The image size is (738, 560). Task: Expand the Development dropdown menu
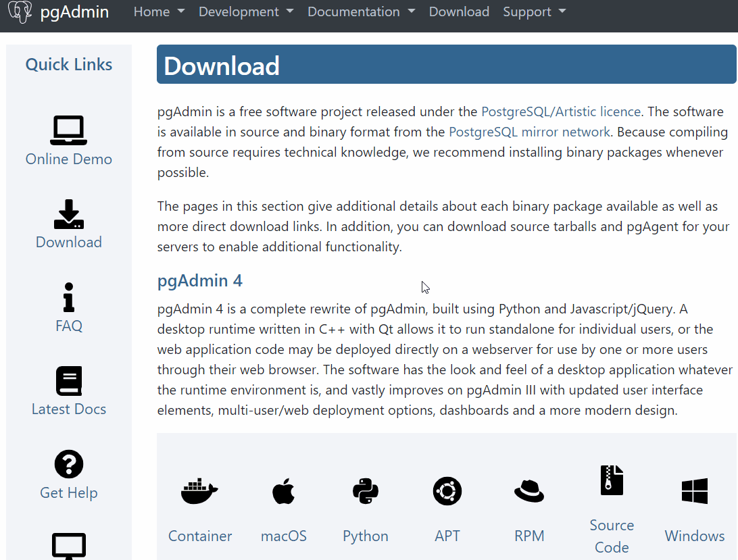point(246,11)
